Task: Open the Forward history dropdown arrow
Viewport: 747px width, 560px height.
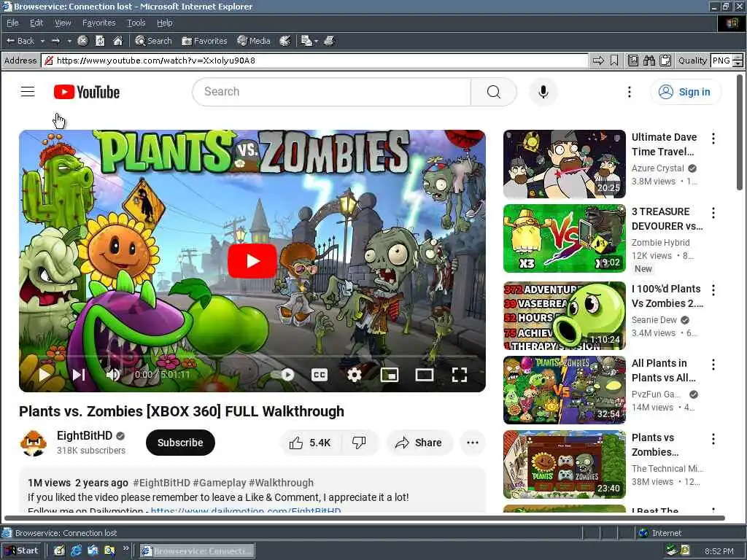Action: (69, 41)
